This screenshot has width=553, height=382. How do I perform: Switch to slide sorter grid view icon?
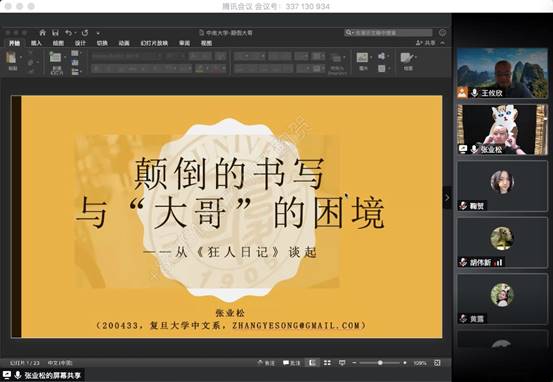coord(327,363)
